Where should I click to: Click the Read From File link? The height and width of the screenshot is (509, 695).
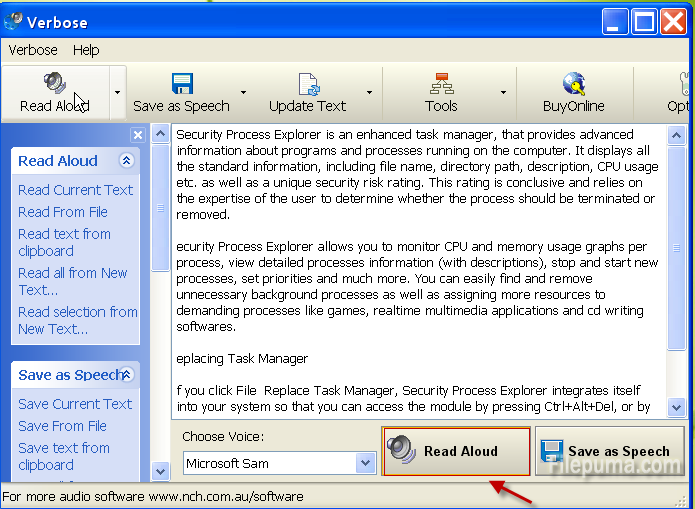pos(62,212)
